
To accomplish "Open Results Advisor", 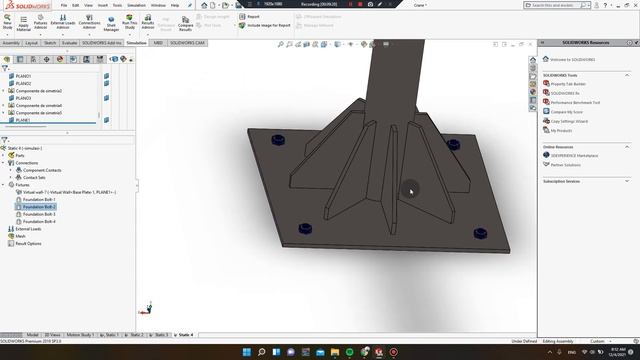I will [148, 22].
